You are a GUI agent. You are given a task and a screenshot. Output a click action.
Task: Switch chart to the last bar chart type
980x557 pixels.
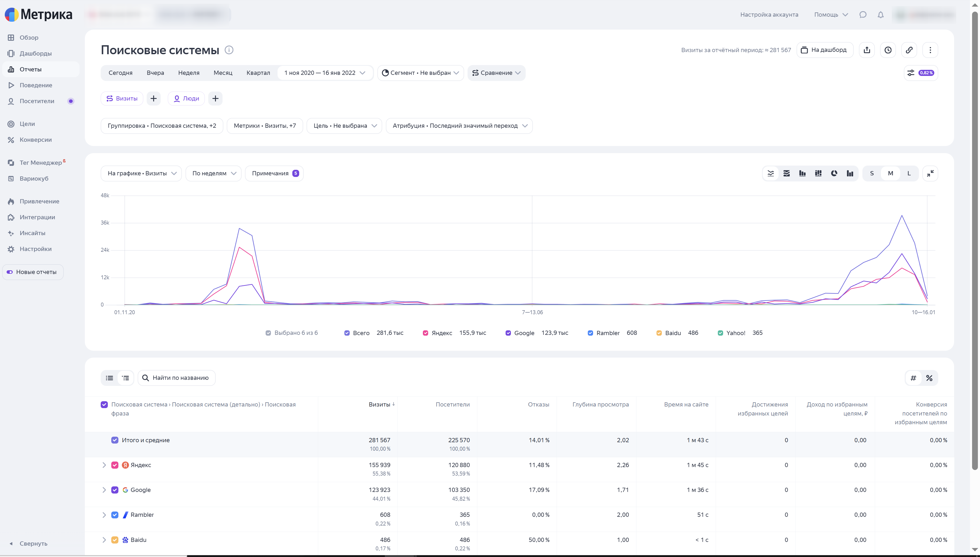point(850,173)
